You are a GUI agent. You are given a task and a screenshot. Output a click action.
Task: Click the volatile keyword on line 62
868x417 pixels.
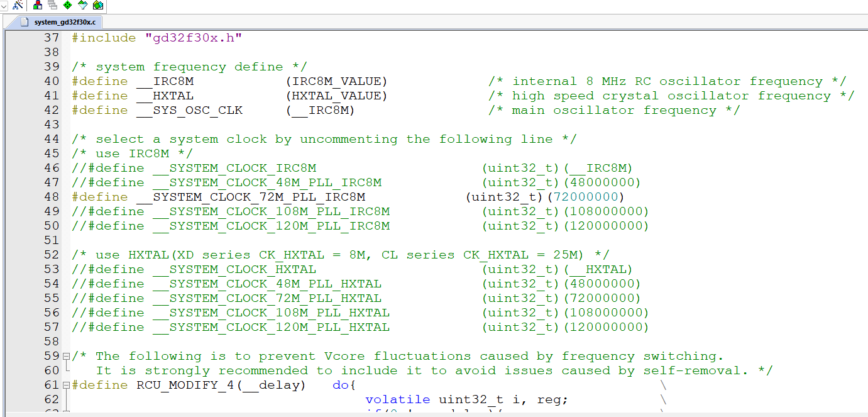click(397, 399)
